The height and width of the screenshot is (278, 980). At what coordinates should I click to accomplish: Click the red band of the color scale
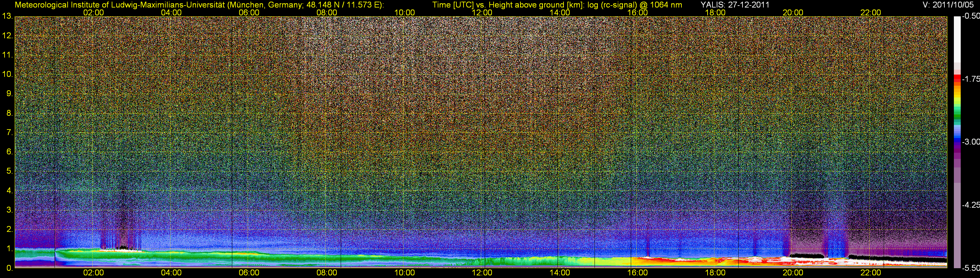click(x=957, y=79)
